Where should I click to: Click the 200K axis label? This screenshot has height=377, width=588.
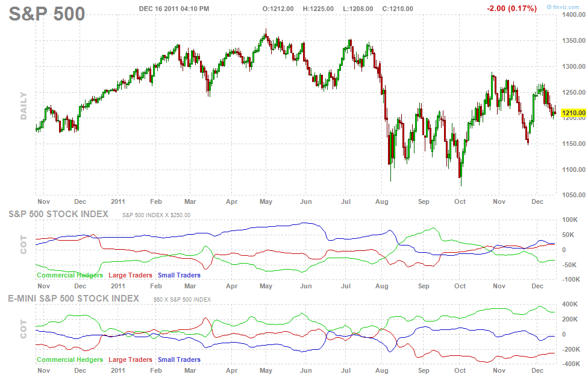coord(570,320)
